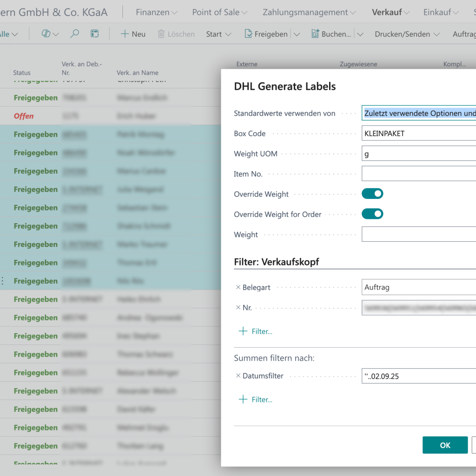Open the chevron next to the copy icon
The image size is (476, 476).
[56, 34]
